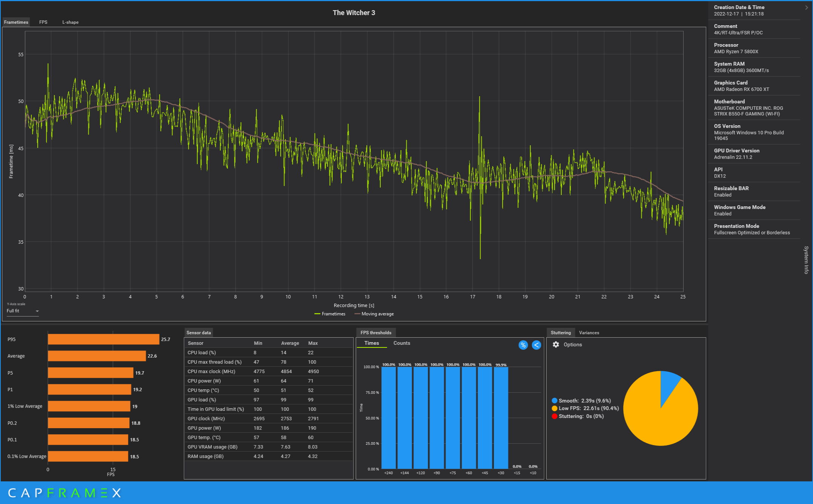
Task: Toggle the percent display button
Action: coord(523,345)
